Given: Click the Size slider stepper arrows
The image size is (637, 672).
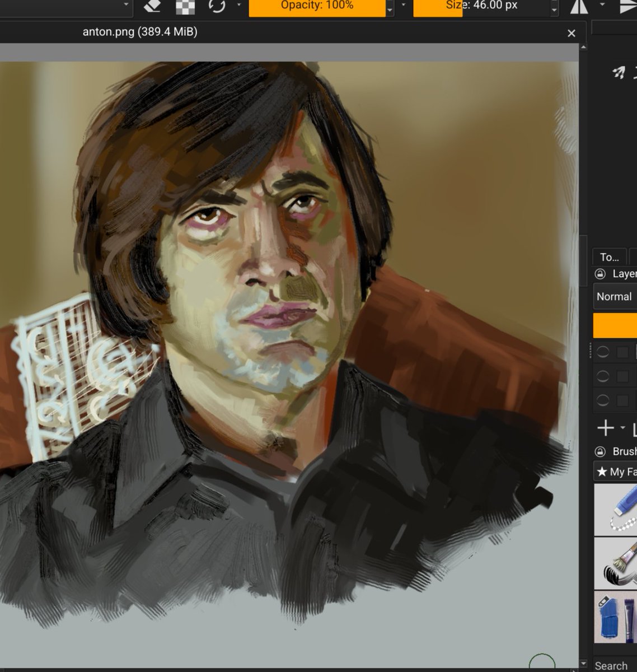Looking at the screenshot, I should click(x=554, y=8).
